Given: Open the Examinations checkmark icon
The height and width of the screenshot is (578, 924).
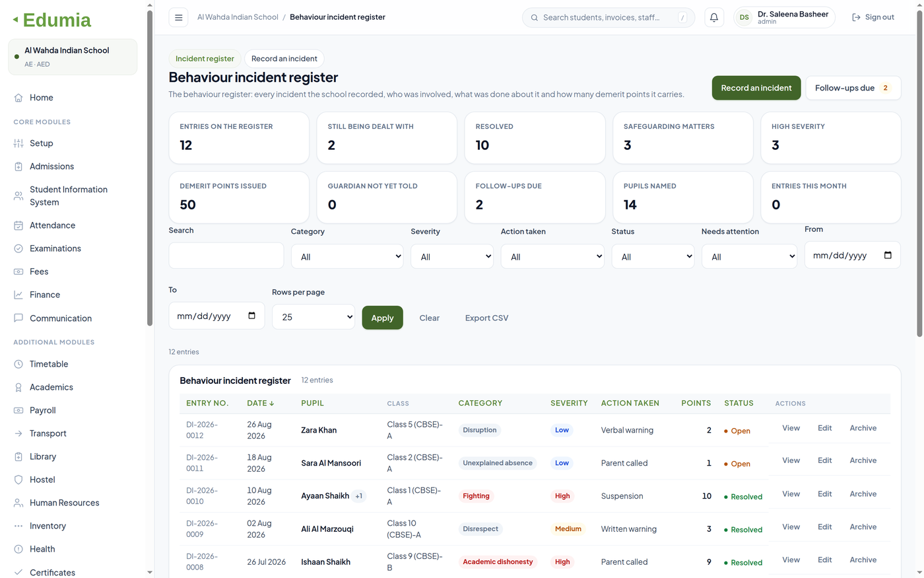Looking at the screenshot, I should click(x=18, y=248).
